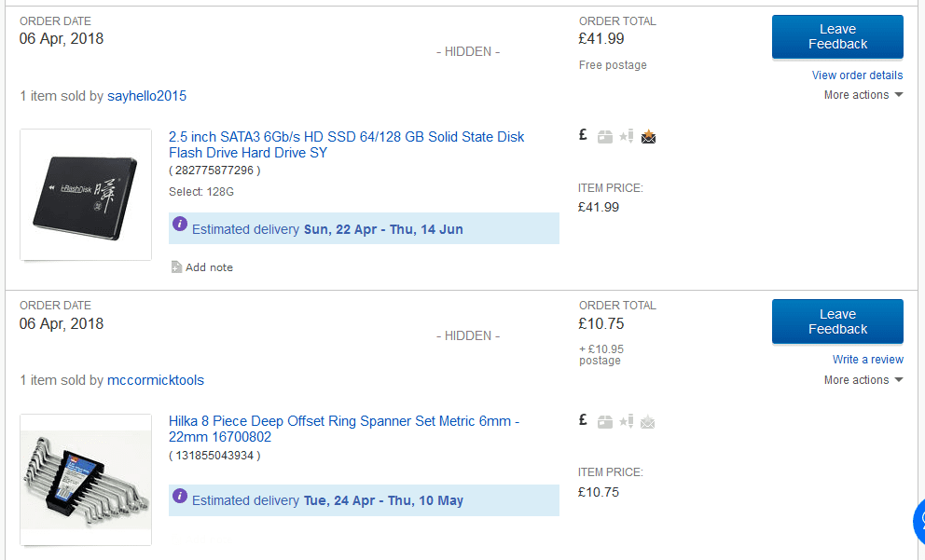The height and width of the screenshot is (560, 925).
Task: Click paid (£) icon for spanner set order
Action: click(x=583, y=421)
